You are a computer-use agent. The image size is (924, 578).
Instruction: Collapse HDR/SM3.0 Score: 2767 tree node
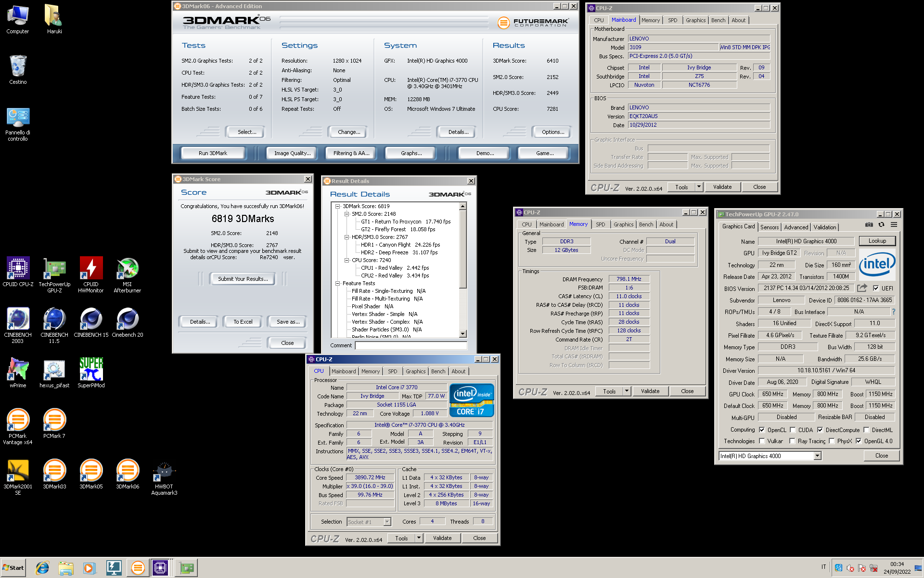(346, 237)
